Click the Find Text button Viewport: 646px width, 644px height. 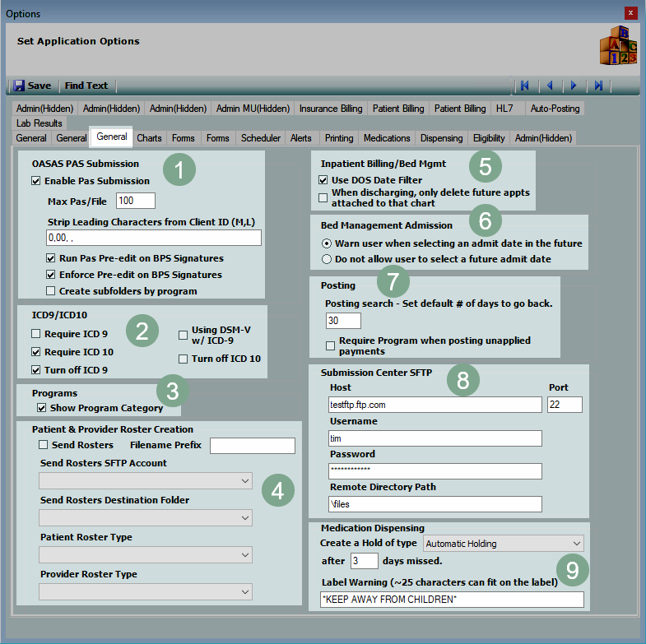point(86,86)
